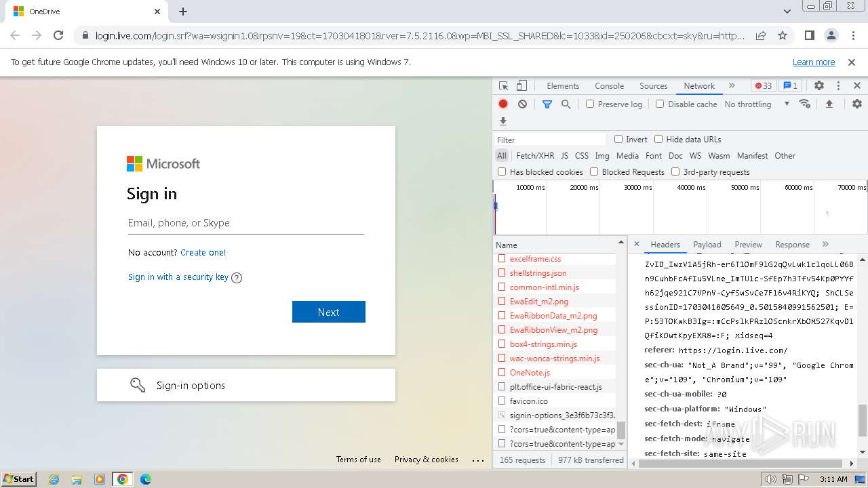The height and width of the screenshot is (488, 868).
Task: Open the tab search dropdown chevron
Action: tap(787, 12)
